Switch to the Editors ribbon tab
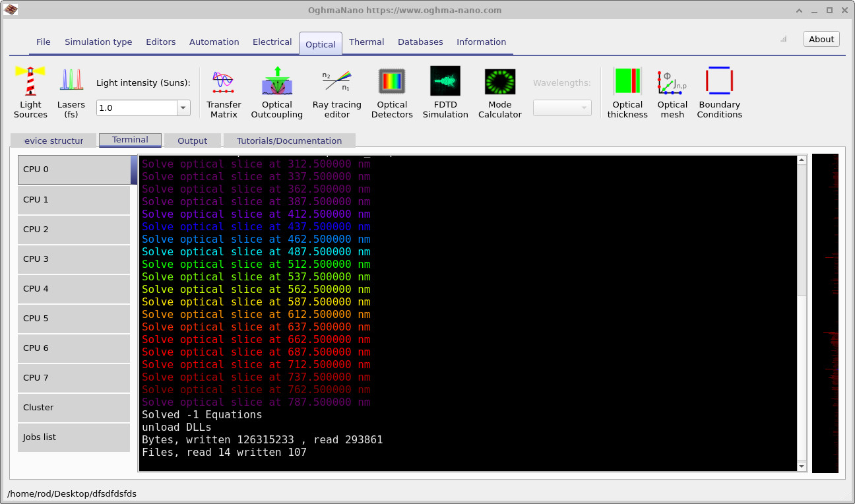 coord(161,42)
